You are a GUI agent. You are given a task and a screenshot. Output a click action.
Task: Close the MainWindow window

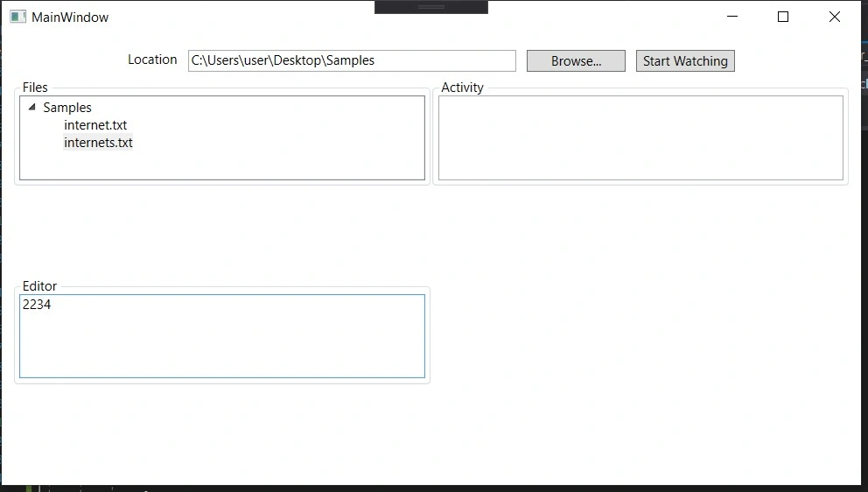(x=834, y=17)
